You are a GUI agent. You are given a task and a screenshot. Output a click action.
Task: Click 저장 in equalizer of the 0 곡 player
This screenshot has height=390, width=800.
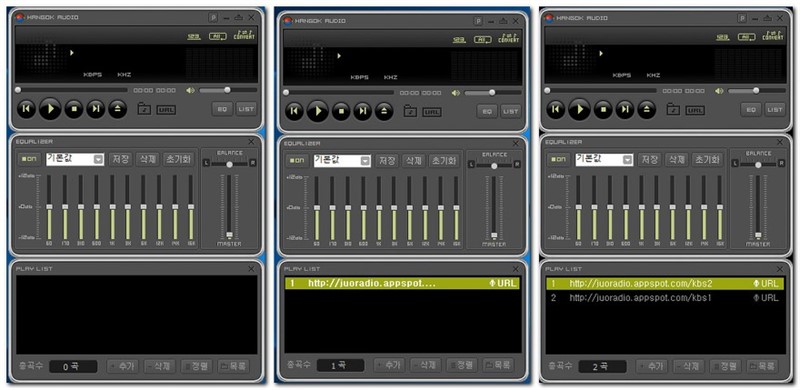(120, 159)
